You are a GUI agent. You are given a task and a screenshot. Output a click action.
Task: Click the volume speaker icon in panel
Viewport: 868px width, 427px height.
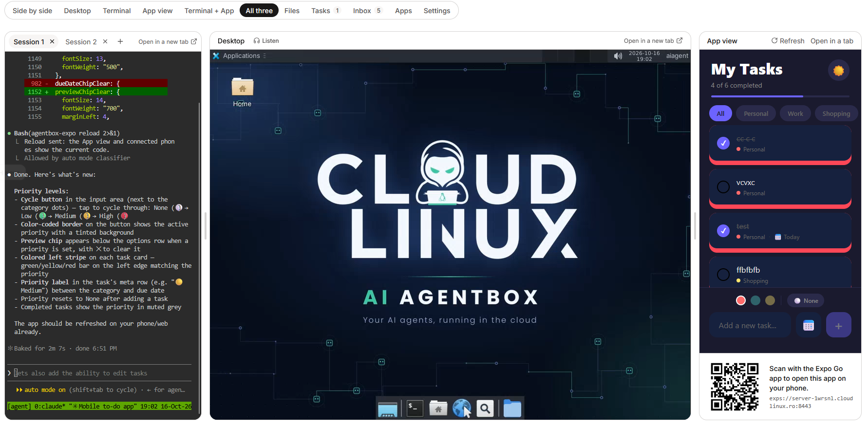[618, 56]
